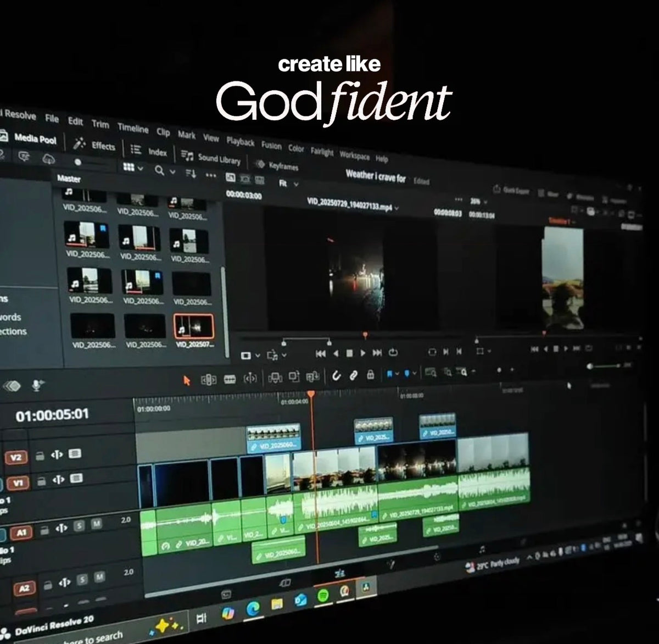Toggle loop playback in the source viewer
The width and height of the screenshot is (659, 644).
[x=393, y=352]
